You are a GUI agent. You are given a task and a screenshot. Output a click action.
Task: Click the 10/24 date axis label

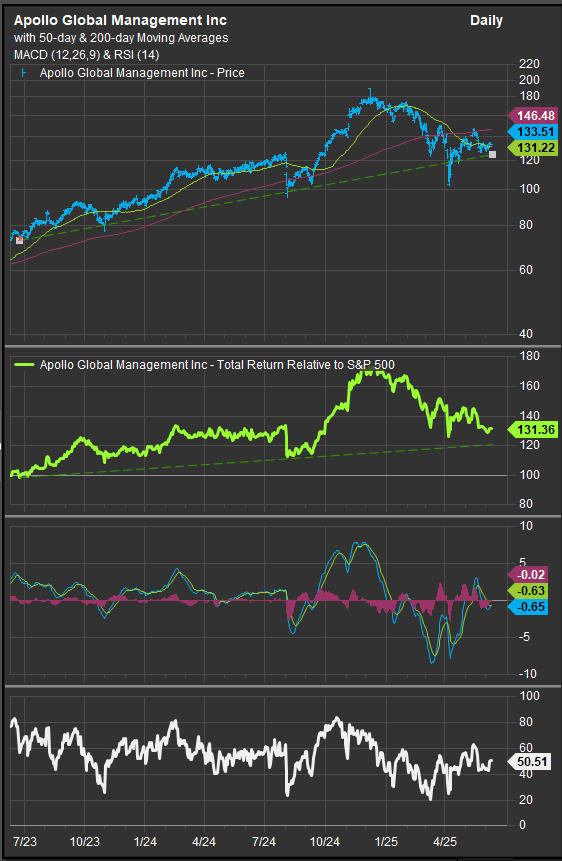coord(325,841)
